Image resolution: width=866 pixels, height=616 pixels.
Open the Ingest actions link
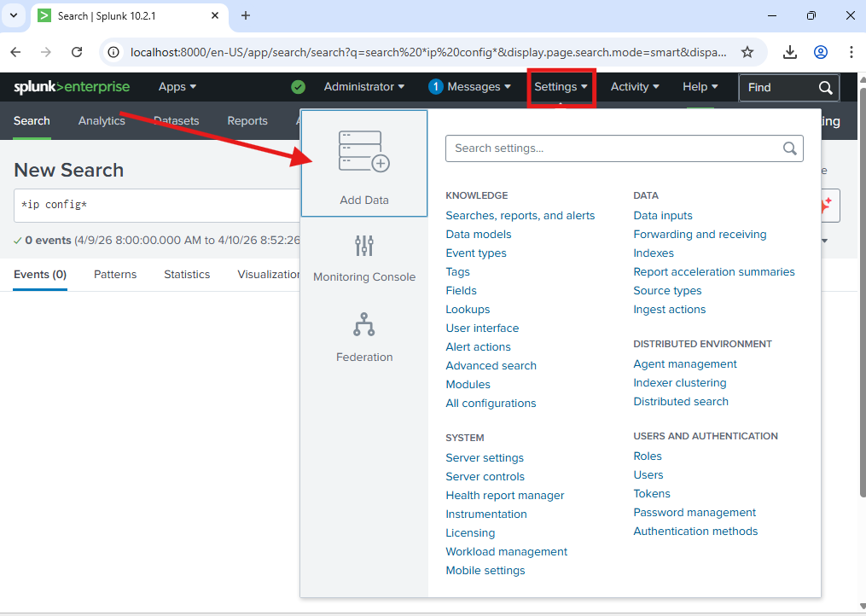(670, 310)
